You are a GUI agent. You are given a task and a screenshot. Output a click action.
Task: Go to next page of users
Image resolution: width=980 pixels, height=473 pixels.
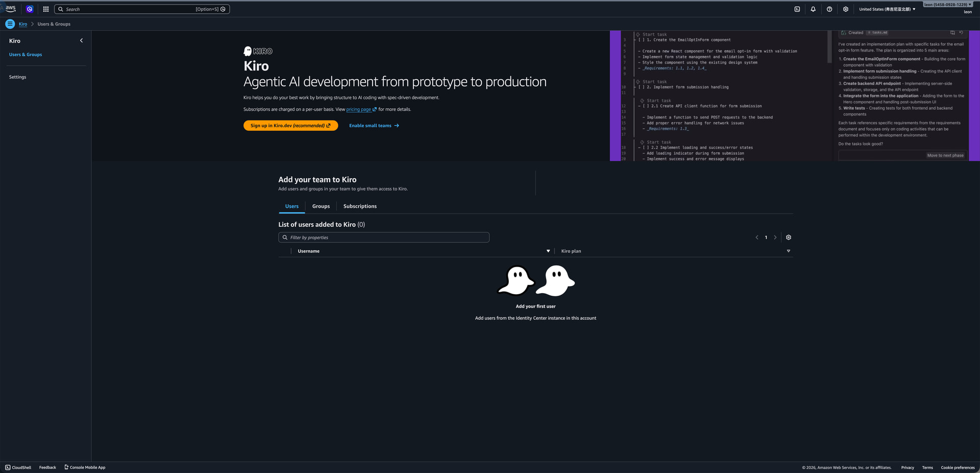coord(775,238)
